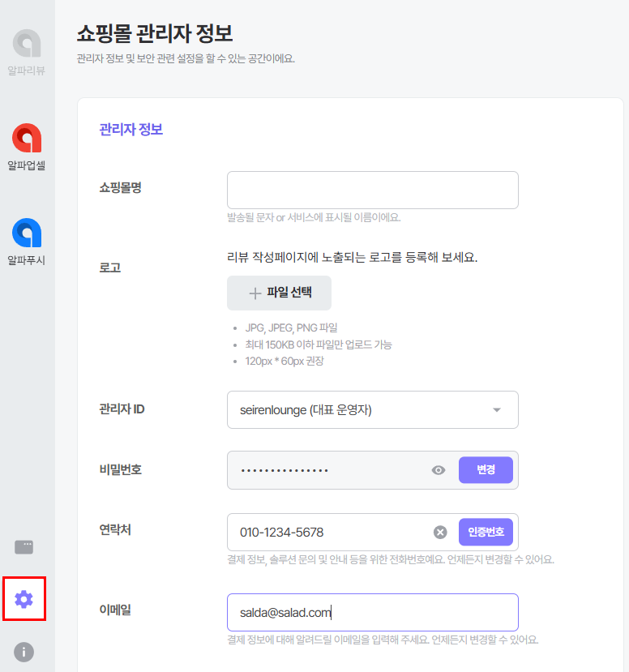Click the 변경 password button

coord(486,469)
